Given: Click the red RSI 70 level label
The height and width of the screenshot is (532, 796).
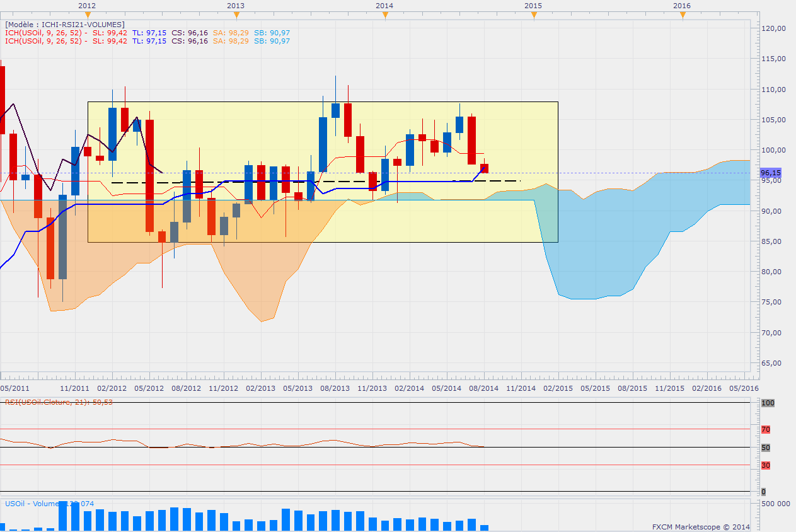Looking at the screenshot, I should click(x=766, y=429).
